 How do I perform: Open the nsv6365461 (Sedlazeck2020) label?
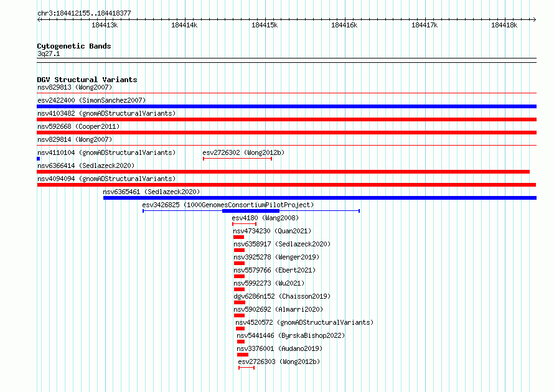point(151,192)
